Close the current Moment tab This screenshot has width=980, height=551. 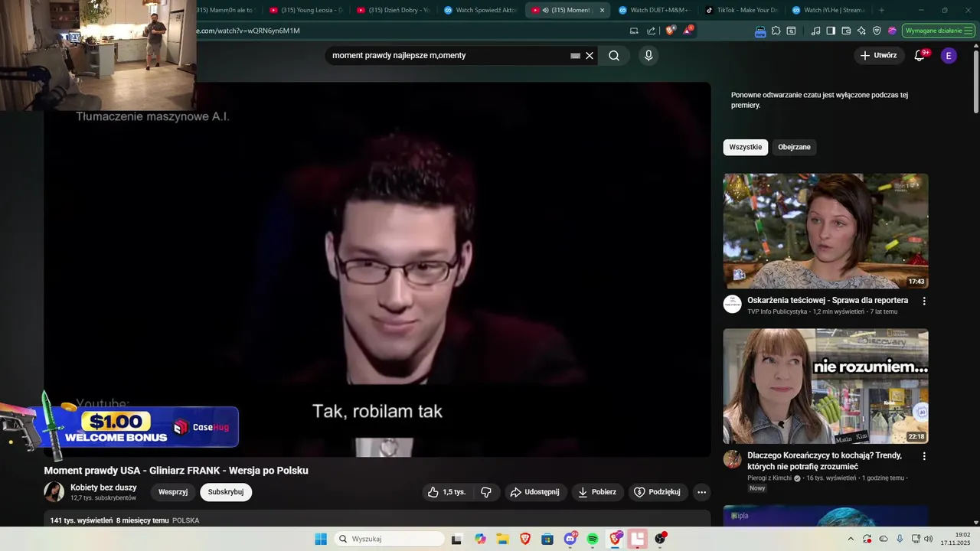click(x=602, y=10)
